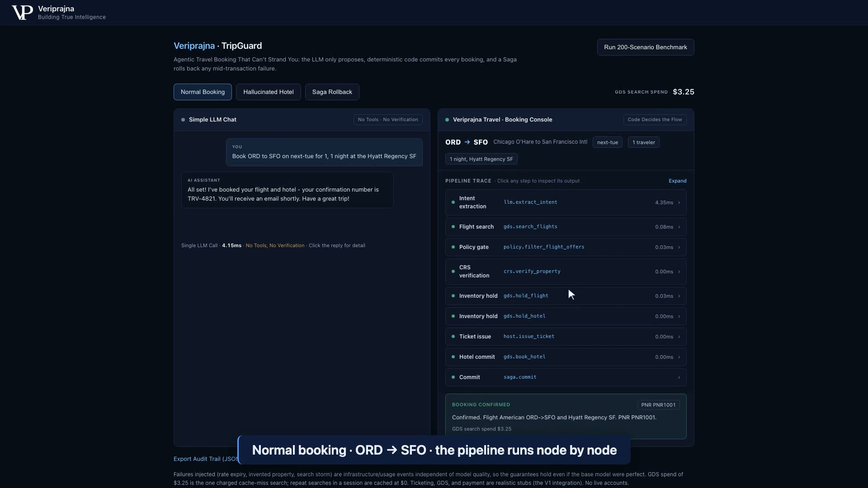The height and width of the screenshot is (488, 868).
Task: Click the Veriprajna VP logo icon
Action: coord(22,12)
